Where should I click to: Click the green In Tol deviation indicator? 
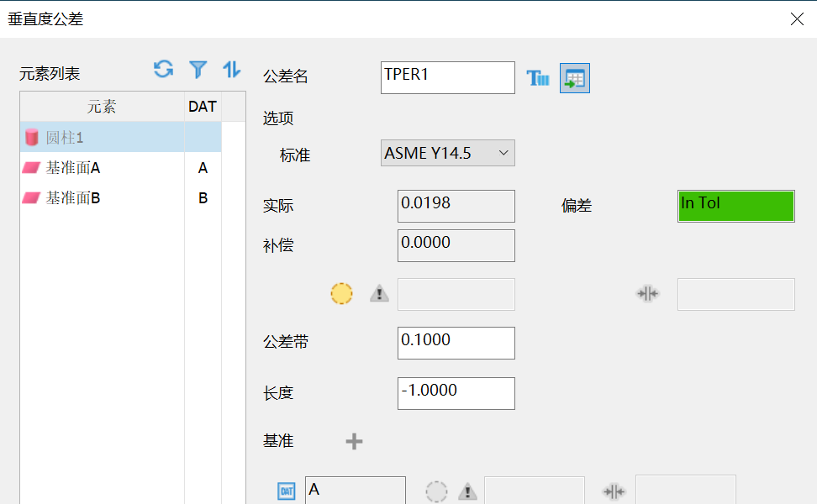(x=735, y=206)
